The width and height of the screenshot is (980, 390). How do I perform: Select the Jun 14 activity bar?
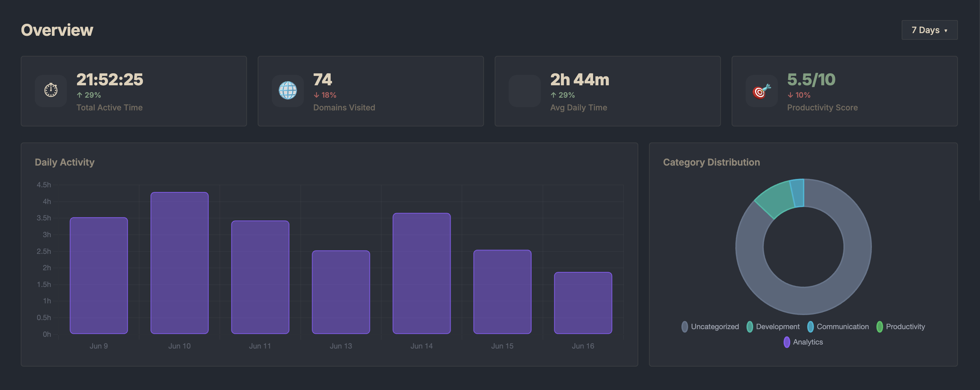click(x=421, y=273)
